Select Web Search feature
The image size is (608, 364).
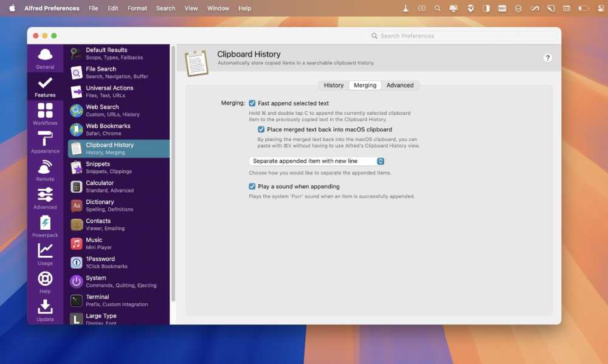point(119,111)
